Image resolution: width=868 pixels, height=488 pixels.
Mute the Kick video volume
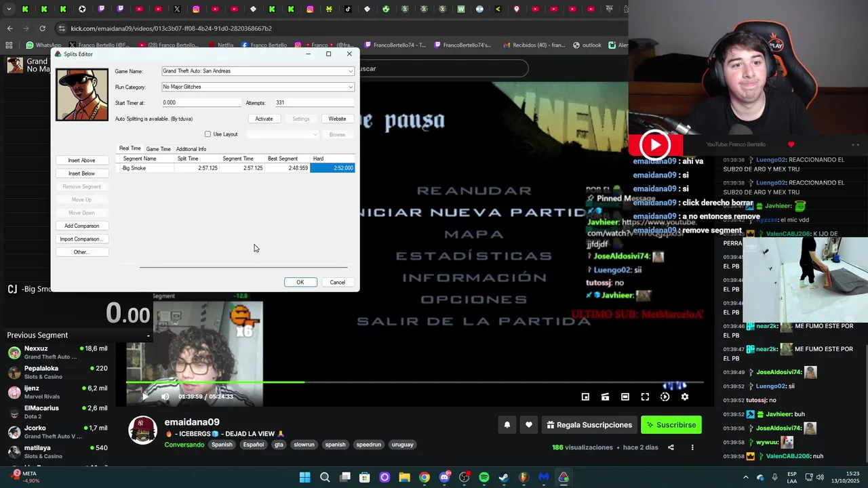(165, 396)
